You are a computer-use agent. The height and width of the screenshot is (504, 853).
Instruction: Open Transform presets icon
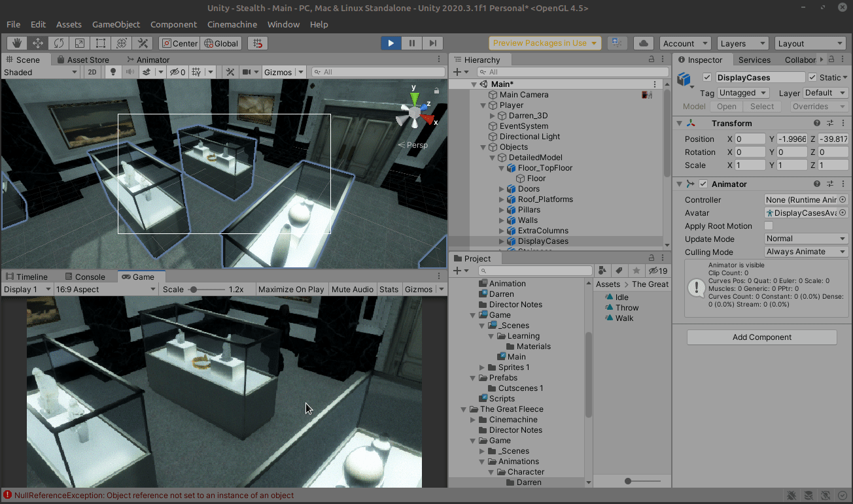pos(830,123)
